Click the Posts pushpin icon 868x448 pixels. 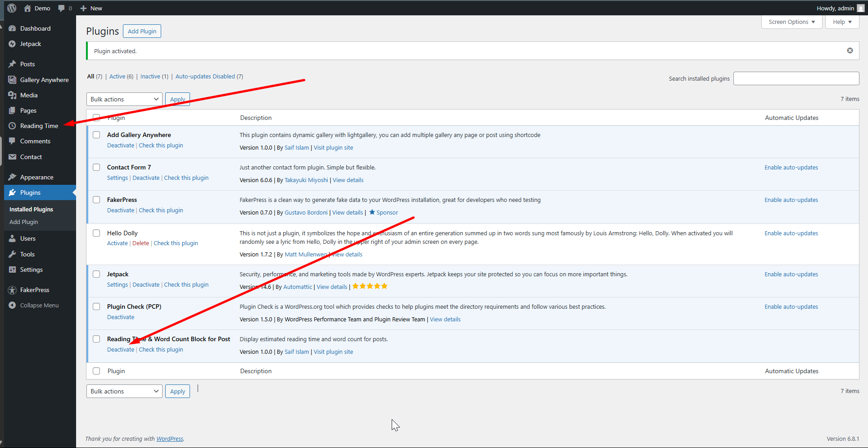tap(12, 64)
